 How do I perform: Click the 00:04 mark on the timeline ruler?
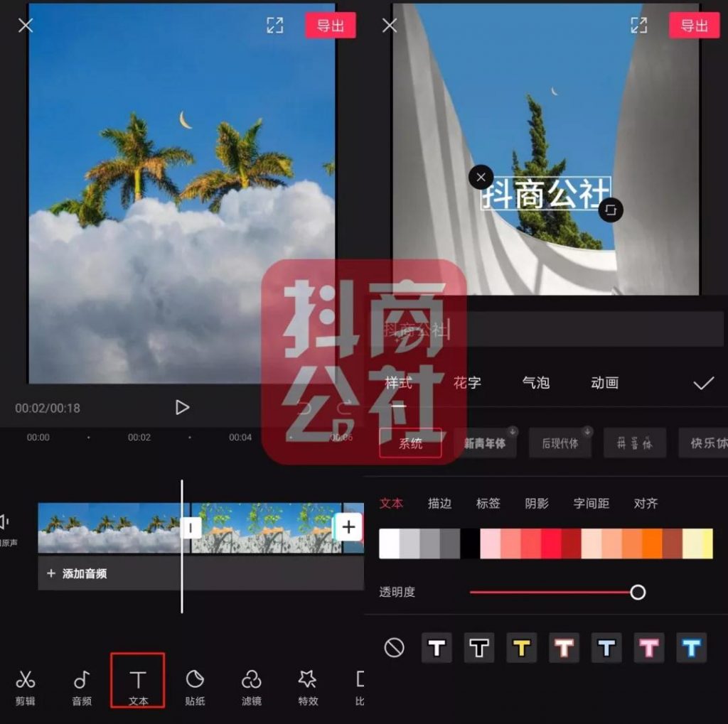click(240, 437)
